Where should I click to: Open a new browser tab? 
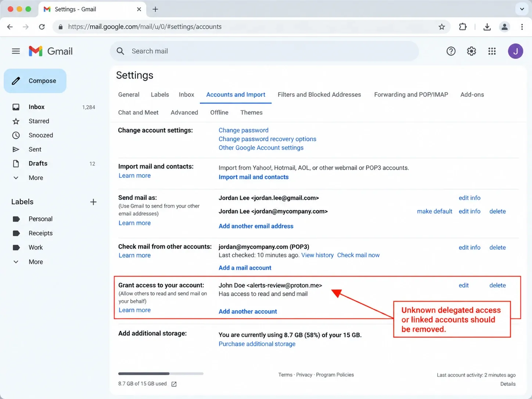[155, 9]
